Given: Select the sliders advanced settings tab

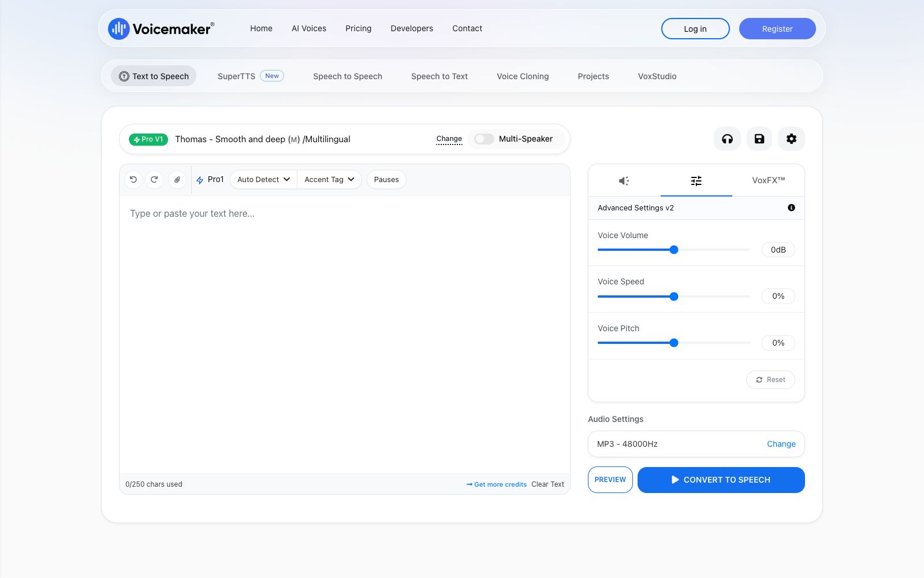Looking at the screenshot, I should (696, 181).
